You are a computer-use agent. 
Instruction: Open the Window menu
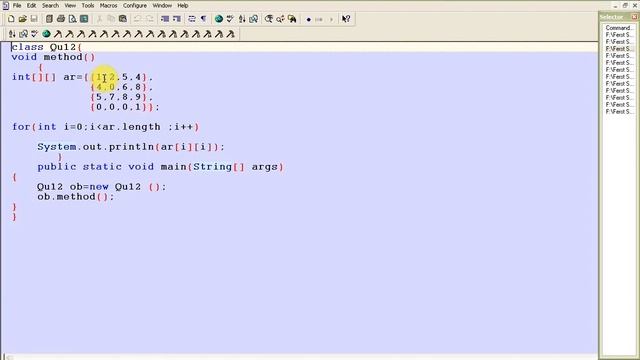162,5
